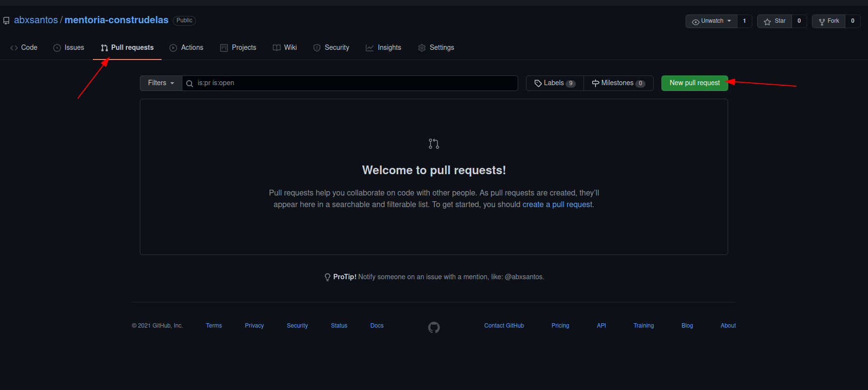This screenshot has width=868, height=390.
Task: Open the Labels list
Action: (555, 83)
